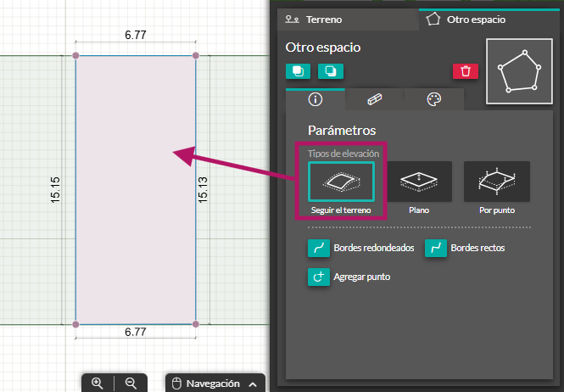
Task: Delete the space with the red trash button
Action: click(x=466, y=71)
